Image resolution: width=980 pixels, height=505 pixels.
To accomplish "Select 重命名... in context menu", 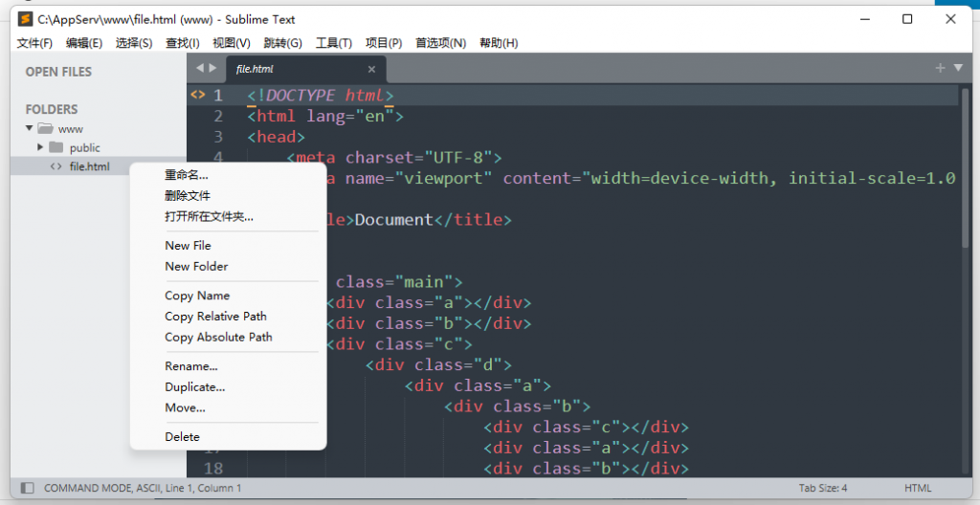I will 187,175.
